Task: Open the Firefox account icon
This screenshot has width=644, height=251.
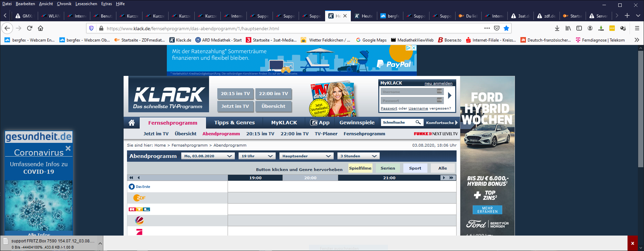Action: (590, 28)
